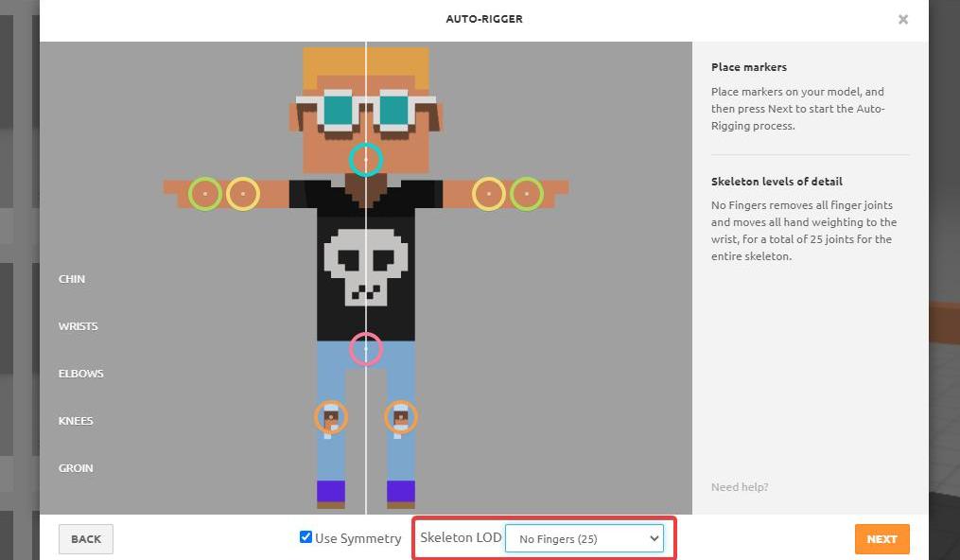This screenshot has height=560, width=960.
Task: Select the yellow elbow marker on right arm
Action: pyautogui.click(x=489, y=194)
